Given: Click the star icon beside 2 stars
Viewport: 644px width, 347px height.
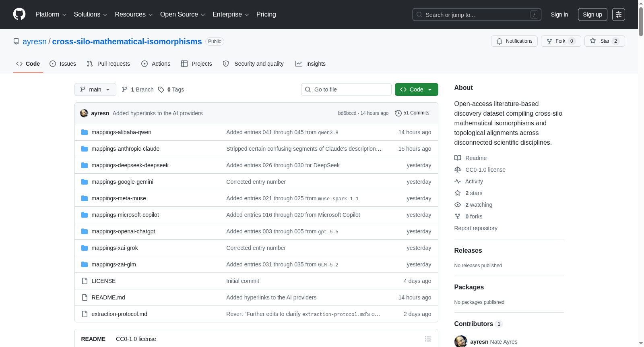Looking at the screenshot, I should coord(458,193).
